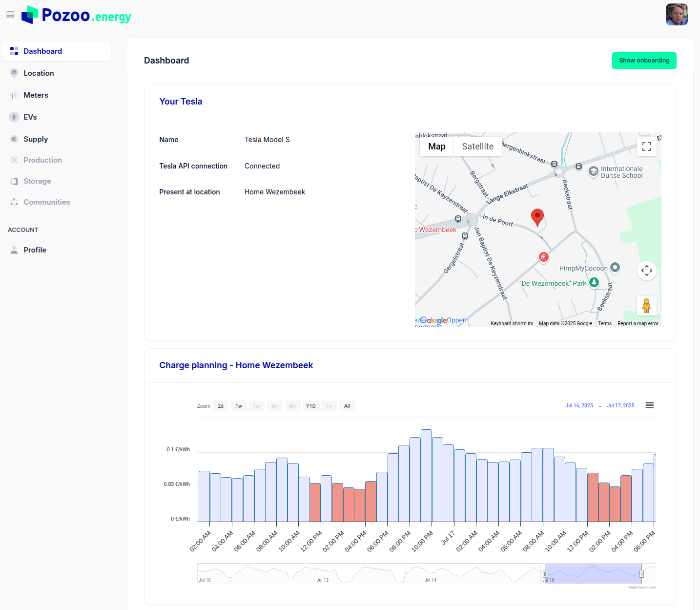The width and height of the screenshot is (700, 610).
Task: Collapse the sidebar with the hamburger icon
Action: pos(10,15)
